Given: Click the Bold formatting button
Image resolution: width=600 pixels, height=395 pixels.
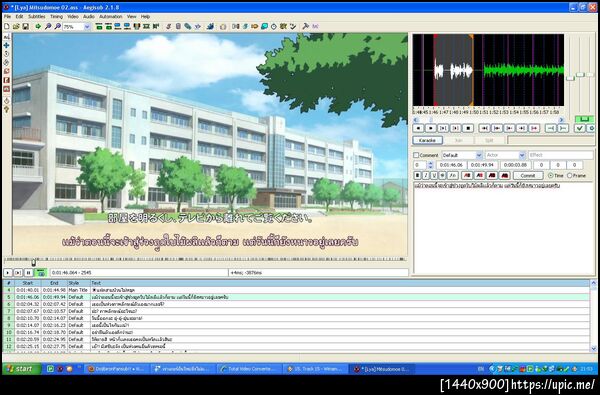Looking at the screenshot, I should pyautogui.click(x=417, y=175).
